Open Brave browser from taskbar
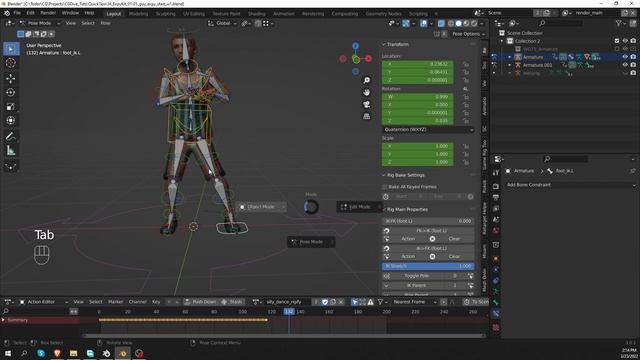 click(57, 353)
